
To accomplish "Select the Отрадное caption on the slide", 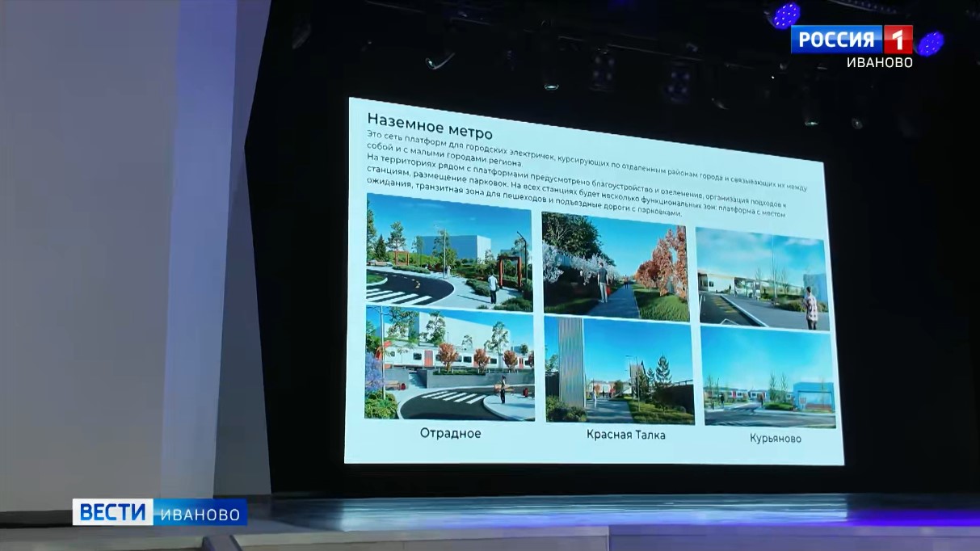I will [x=450, y=434].
